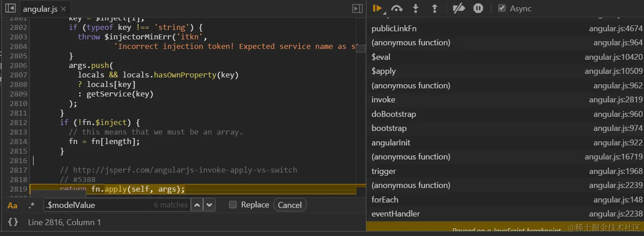Select forEach call stack frame

[505, 200]
